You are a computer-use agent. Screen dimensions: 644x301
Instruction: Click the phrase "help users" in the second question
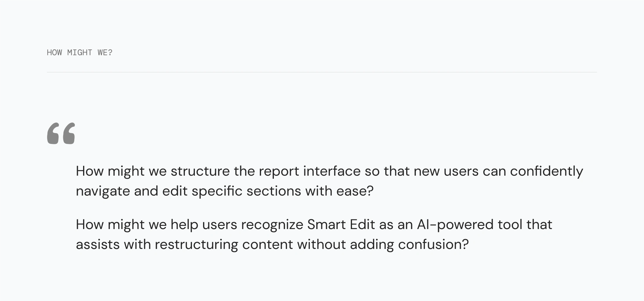(x=204, y=225)
